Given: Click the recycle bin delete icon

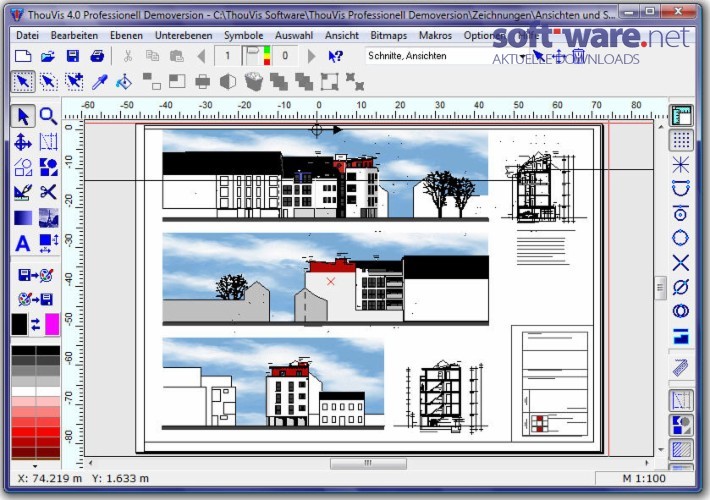Looking at the screenshot, I should [x=254, y=82].
